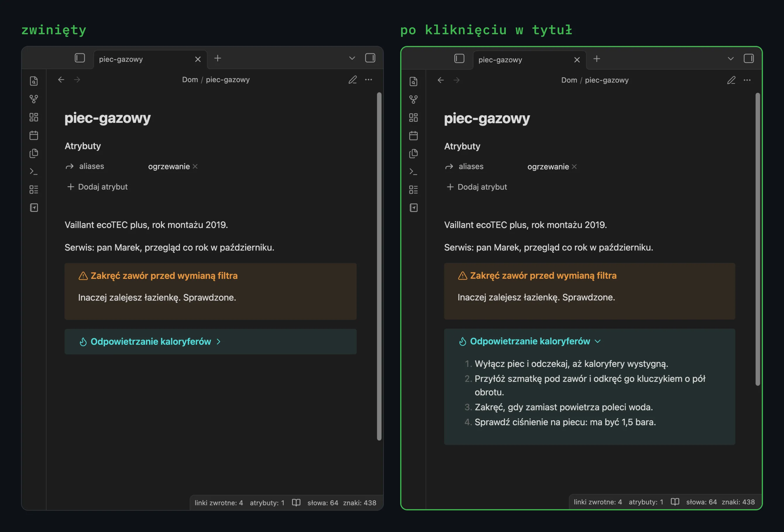The image size is (784, 532).
Task: Click the templates copy icon in right ribbon
Action: 413,154
